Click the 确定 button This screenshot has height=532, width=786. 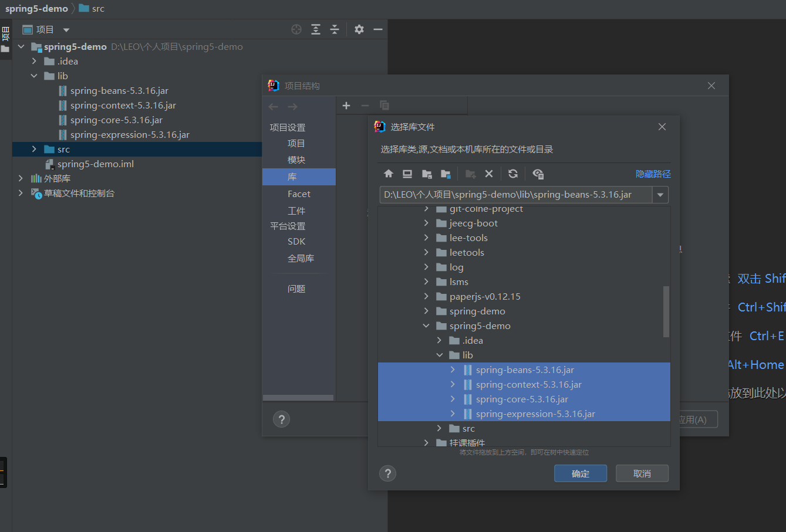[581, 473]
